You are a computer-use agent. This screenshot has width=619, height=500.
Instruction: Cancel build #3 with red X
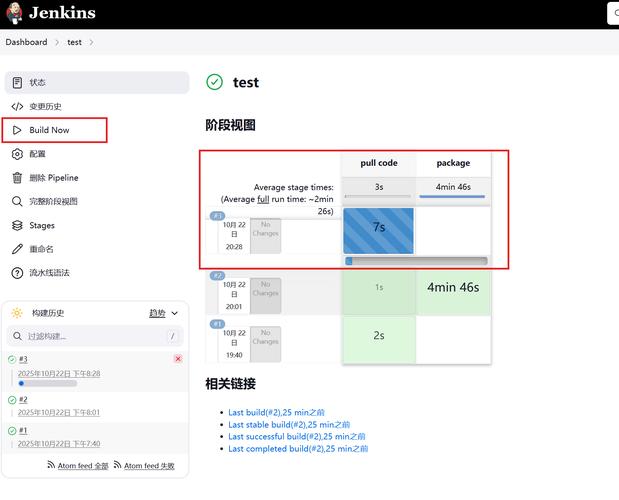click(178, 358)
